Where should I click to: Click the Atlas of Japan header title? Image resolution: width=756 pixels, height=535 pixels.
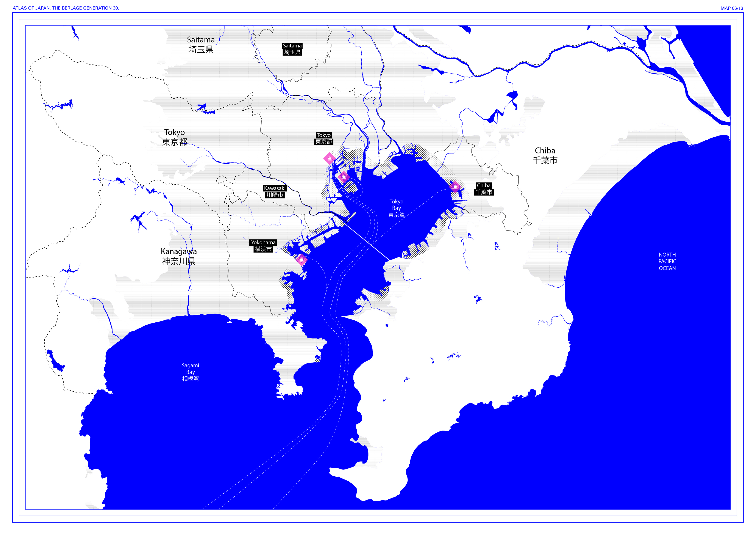[x=66, y=8]
